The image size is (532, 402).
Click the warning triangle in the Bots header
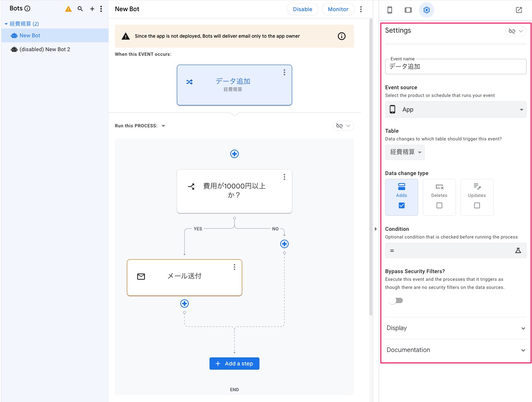(68, 8)
